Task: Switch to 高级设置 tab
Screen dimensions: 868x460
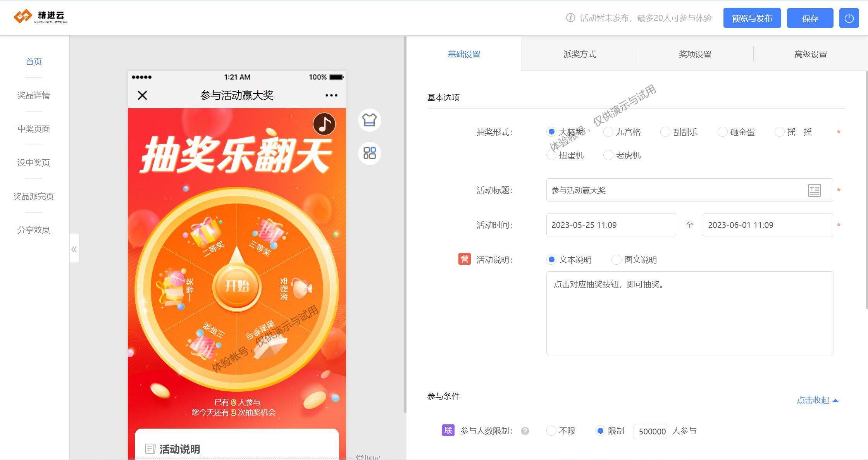Action: coord(811,54)
